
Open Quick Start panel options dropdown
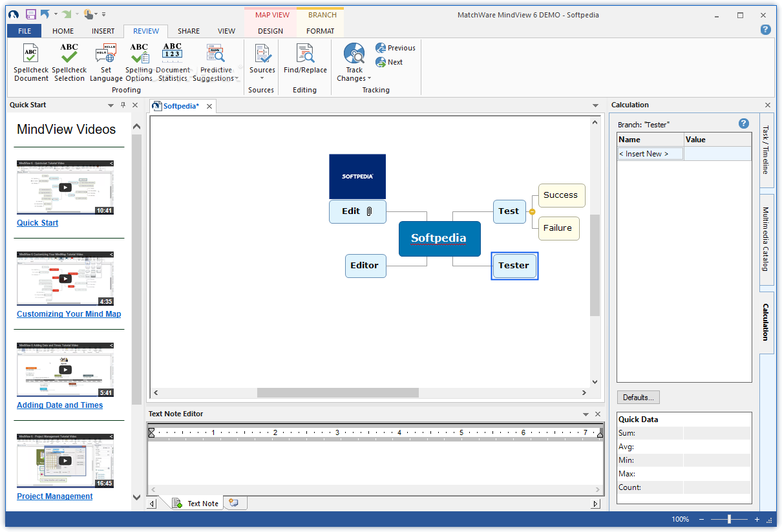click(x=111, y=105)
